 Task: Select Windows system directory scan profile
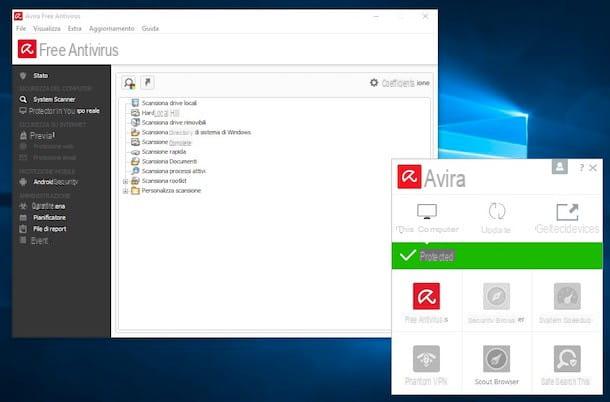(196, 132)
